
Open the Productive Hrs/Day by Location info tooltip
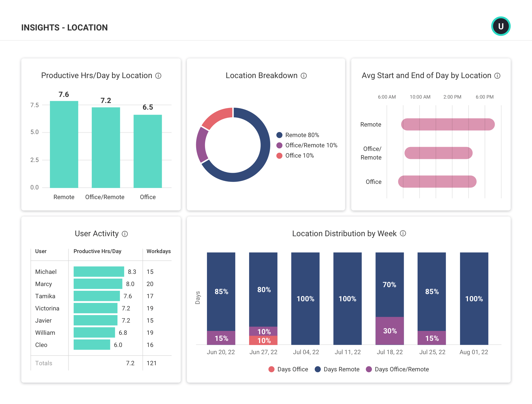(x=158, y=76)
